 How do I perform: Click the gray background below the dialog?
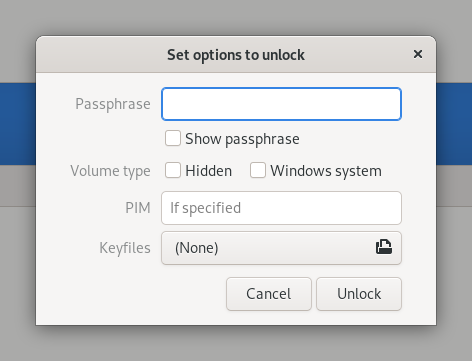236,343
